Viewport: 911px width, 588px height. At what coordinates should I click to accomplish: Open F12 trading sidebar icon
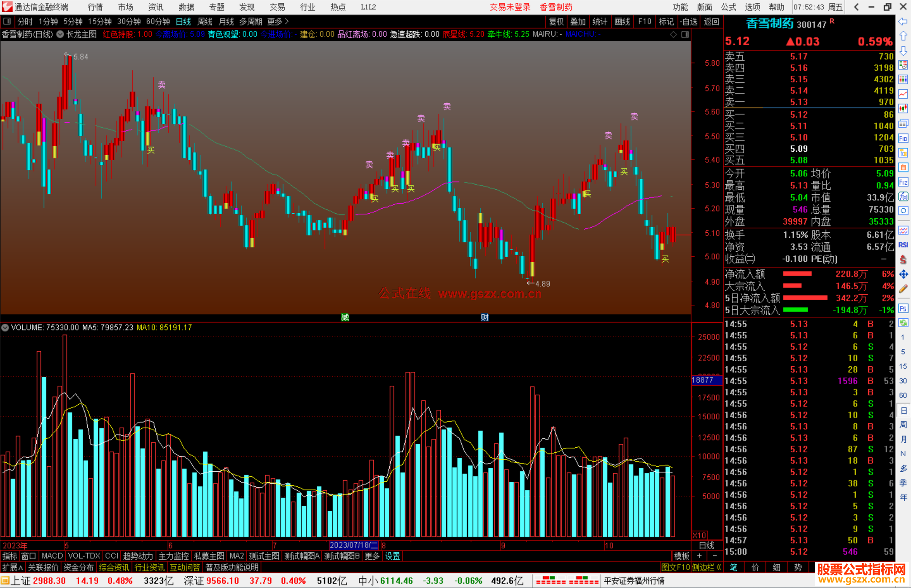[903, 182]
